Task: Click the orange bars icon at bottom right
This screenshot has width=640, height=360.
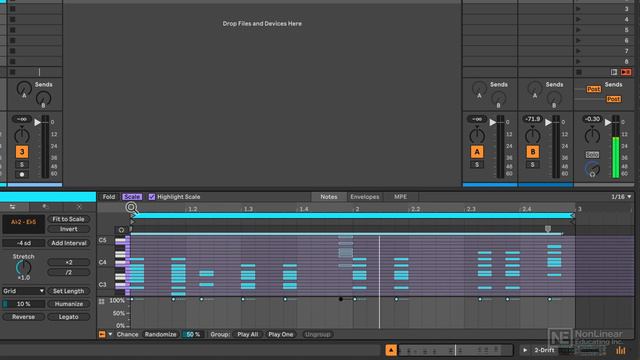Action: (621, 350)
